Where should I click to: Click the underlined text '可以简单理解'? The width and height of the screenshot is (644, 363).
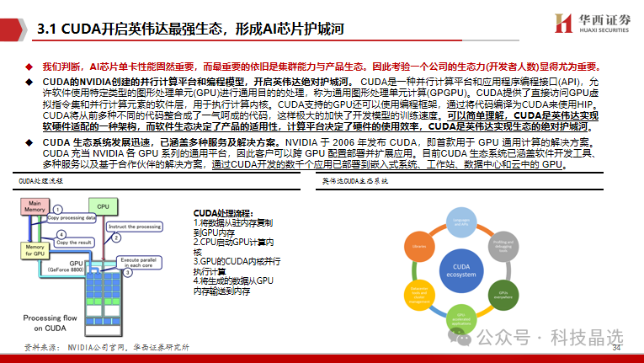pyautogui.click(x=476, y=115)
